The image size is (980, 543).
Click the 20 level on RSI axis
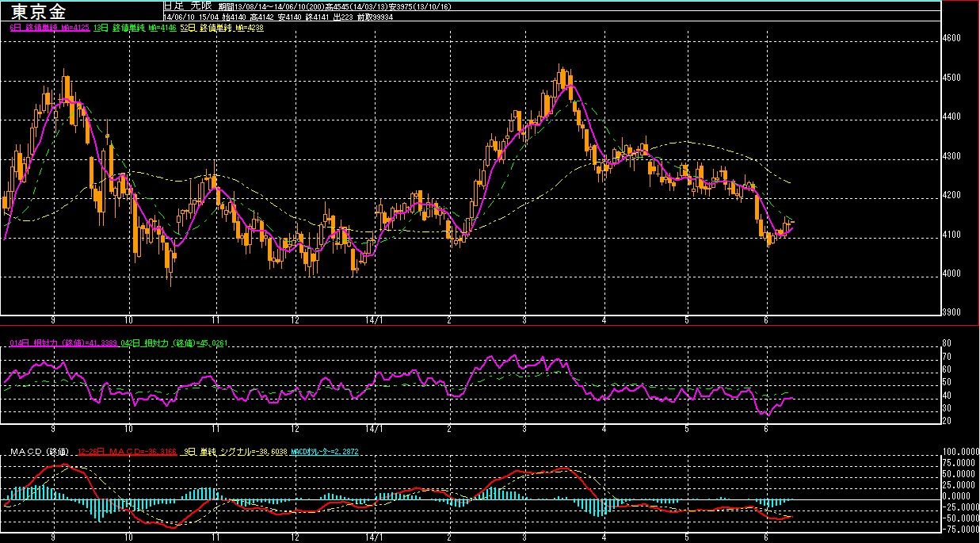[946, 420]
